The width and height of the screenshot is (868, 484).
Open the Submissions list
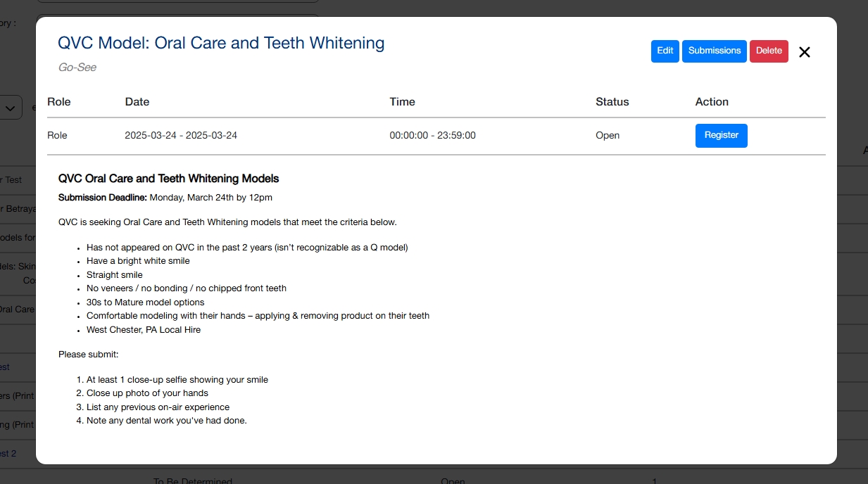point(715,51)
